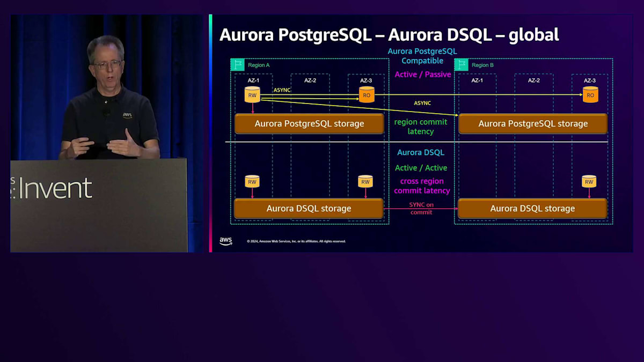Click the 'Invent' text on the podium
The image size is (644, 362).
[55, 189]
